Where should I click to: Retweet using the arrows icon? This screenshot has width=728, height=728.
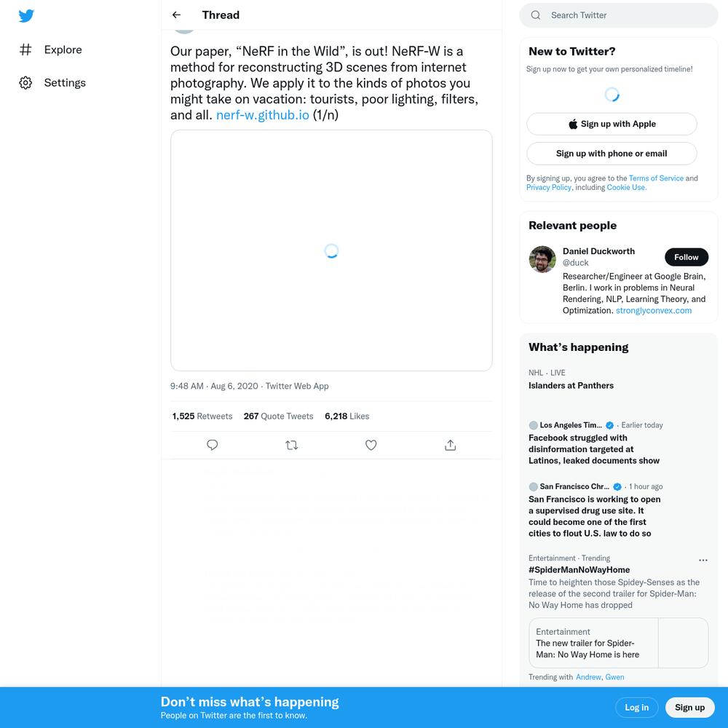tap(292, 445)
